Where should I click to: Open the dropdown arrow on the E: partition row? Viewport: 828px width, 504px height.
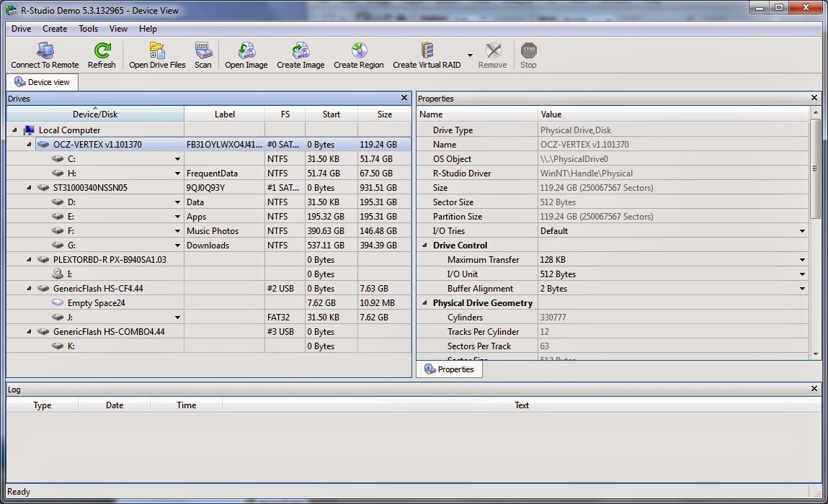[177, 217]
